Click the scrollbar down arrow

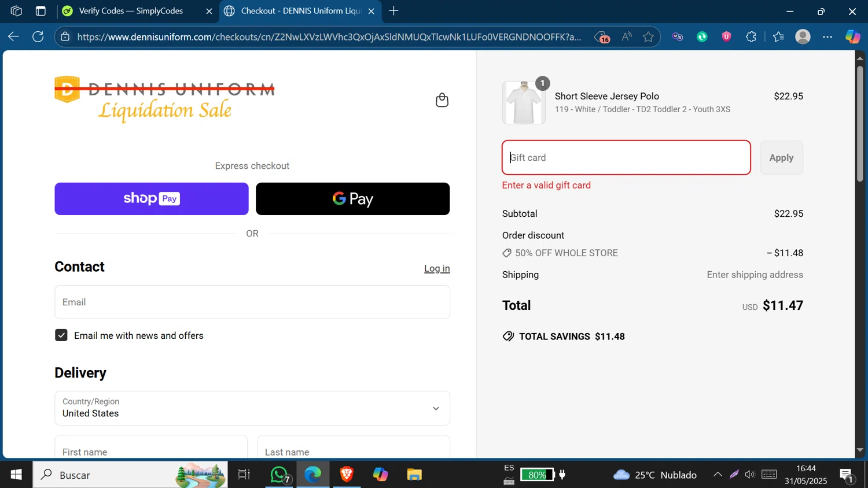tap(860, 450)
